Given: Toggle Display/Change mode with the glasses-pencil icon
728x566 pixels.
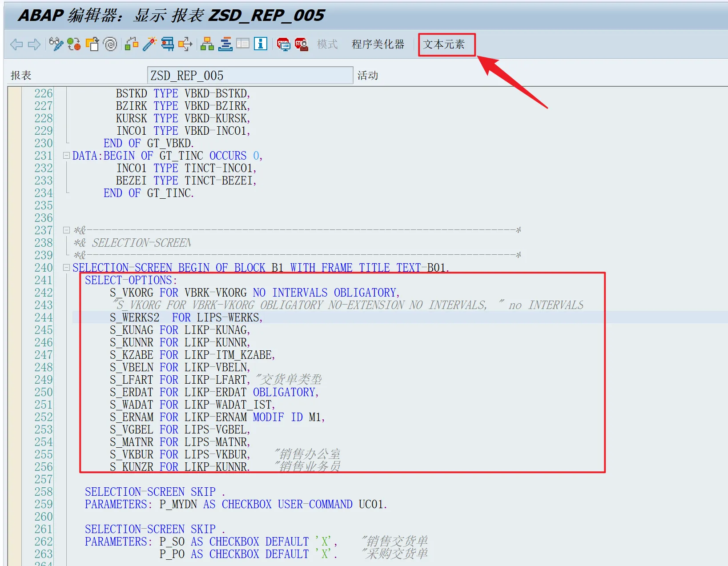Looking at the screenshot, I should click(56, 44).
